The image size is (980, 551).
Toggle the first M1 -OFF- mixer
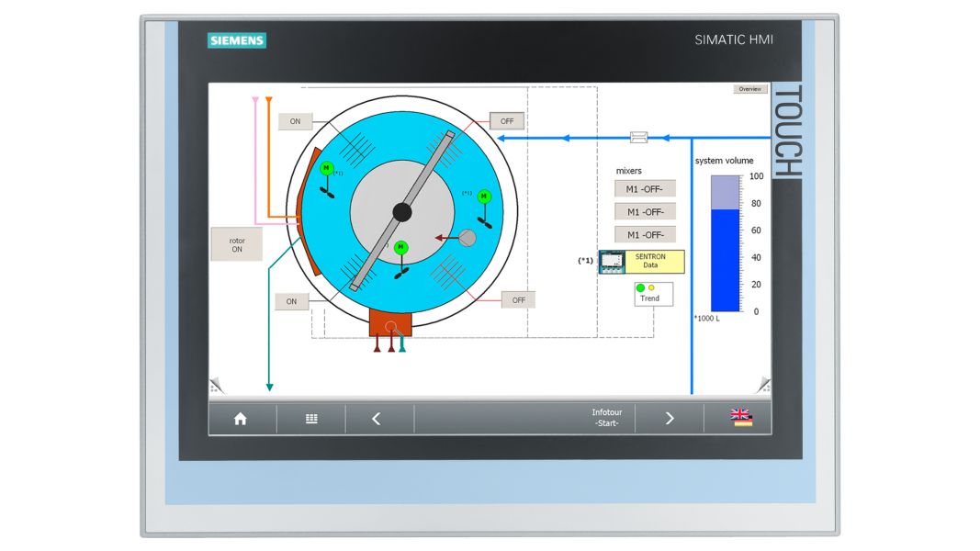click(643, 188)
